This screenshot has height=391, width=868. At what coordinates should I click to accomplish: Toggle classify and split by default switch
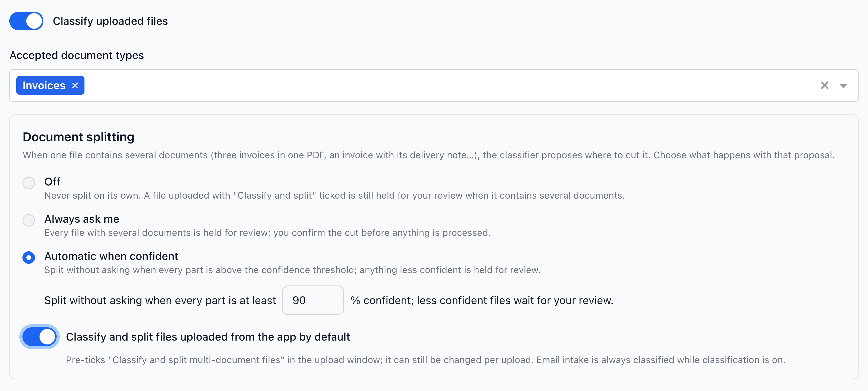point(40,337)
